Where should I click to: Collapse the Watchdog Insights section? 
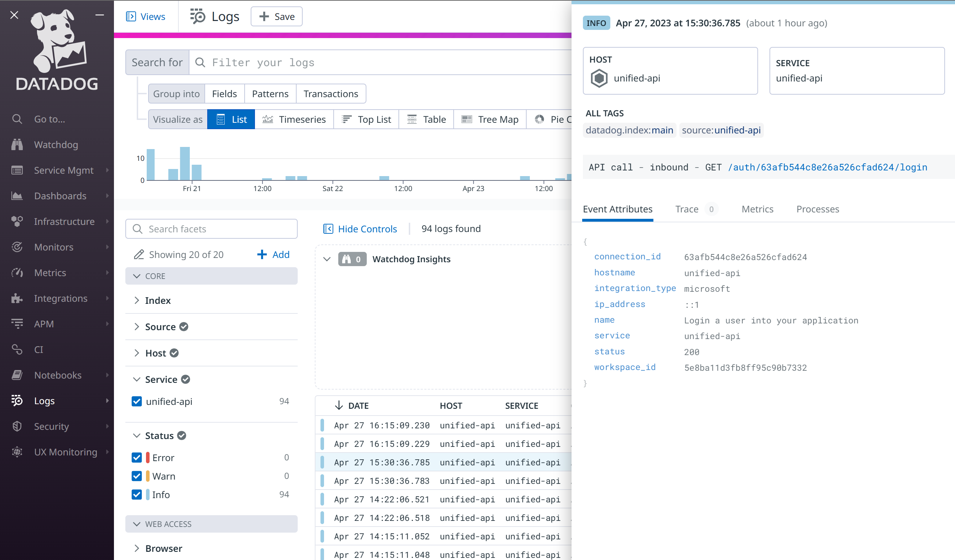click(327, 259)
